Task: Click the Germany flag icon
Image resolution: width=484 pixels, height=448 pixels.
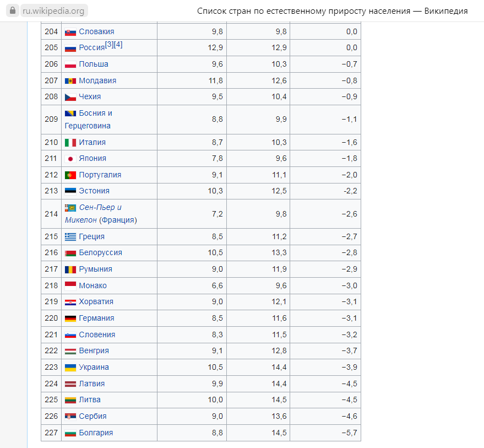Action: pos(70,319)
